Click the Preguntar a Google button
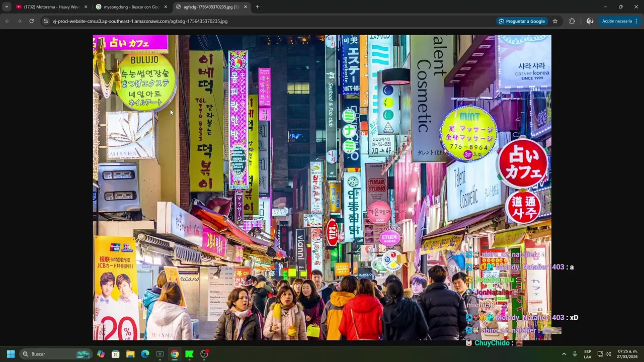Screen dimensions: 644x362 [x=522, y=21]
